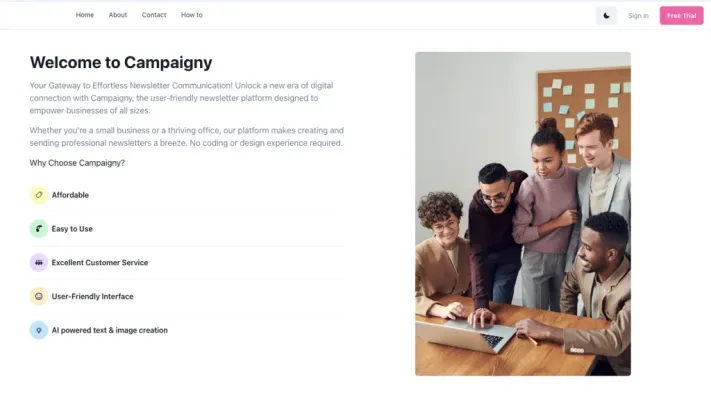Select the Easy to Use label
This screenshot has width=711, height=400.
tap(72, 229)
